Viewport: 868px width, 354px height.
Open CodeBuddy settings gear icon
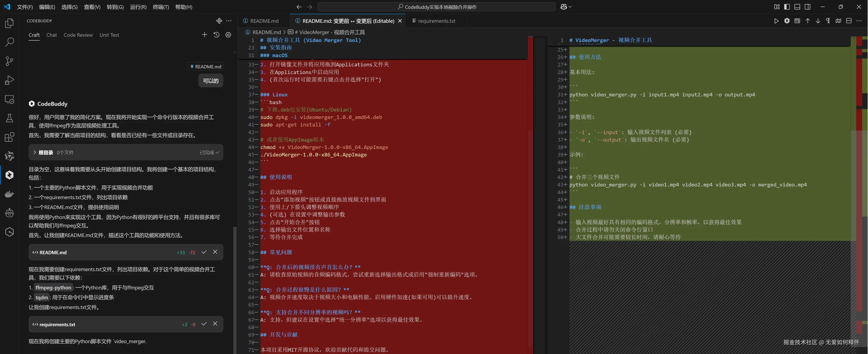click(x=228, y=35)
